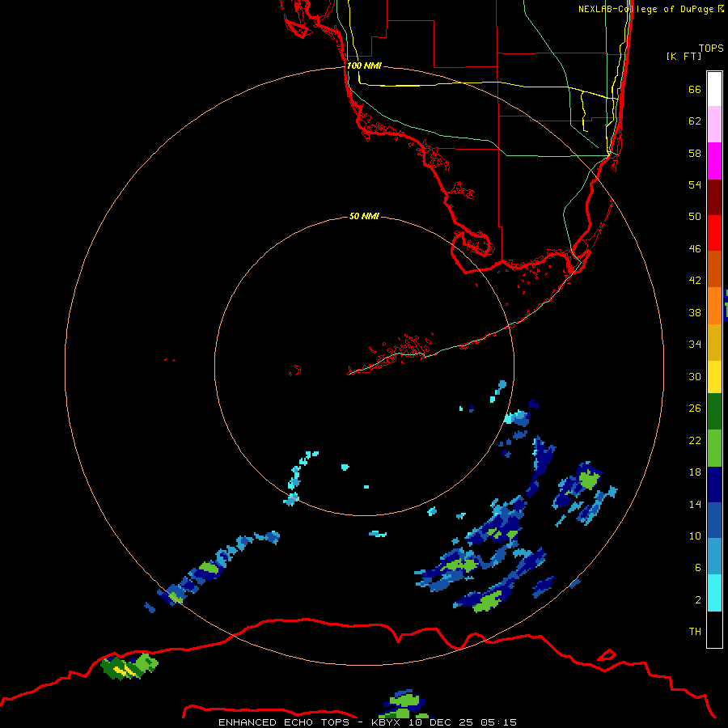Click the "18" value on the legend
Image resolution: width=728 pixels, height=728 pixels.
[x=695, y=472]
